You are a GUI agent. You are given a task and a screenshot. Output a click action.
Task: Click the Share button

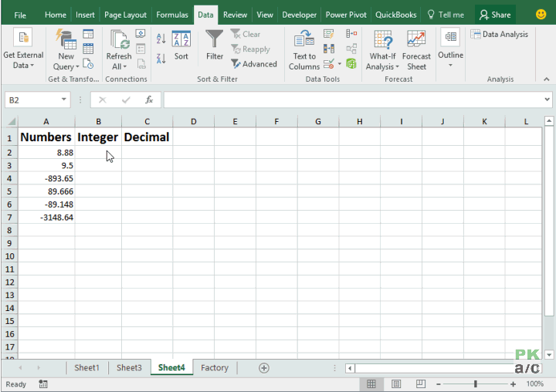coord(495,15)
